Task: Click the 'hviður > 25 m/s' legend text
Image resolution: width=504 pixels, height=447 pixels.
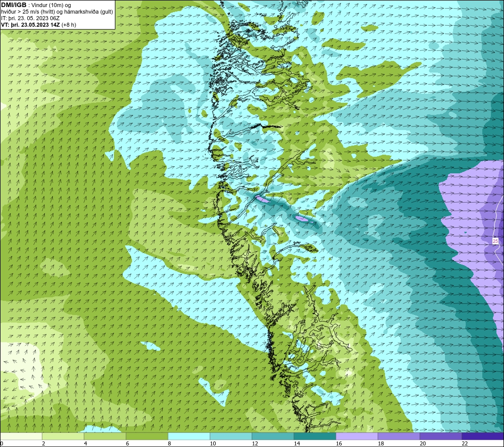Action: 20,12
